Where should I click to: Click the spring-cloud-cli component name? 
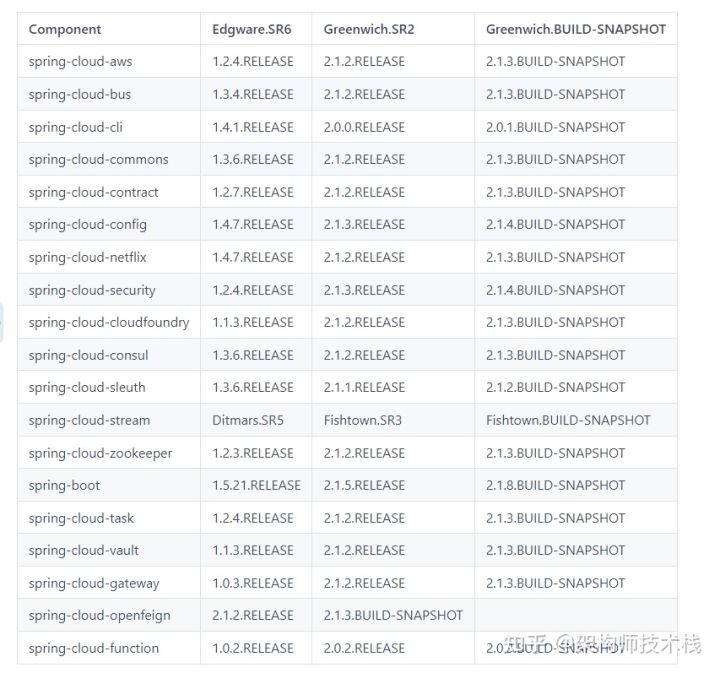click(x=76, y=127)
